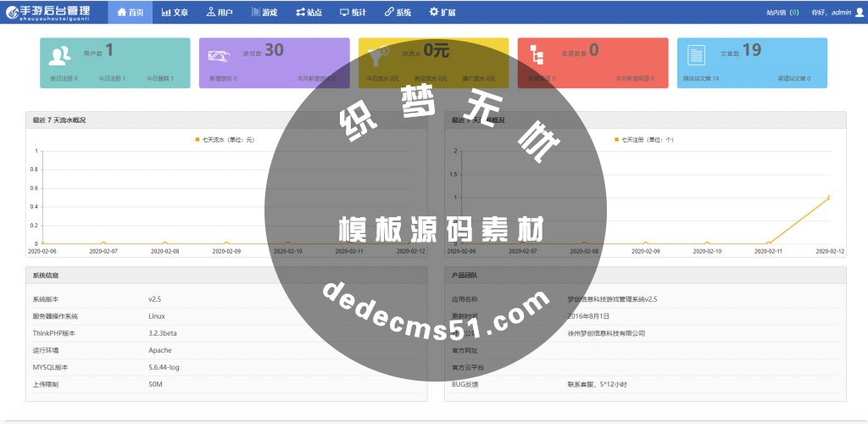Click the ThinkPHP版本 row label
This screenshot has width=868, height=424.
point(53,334)
